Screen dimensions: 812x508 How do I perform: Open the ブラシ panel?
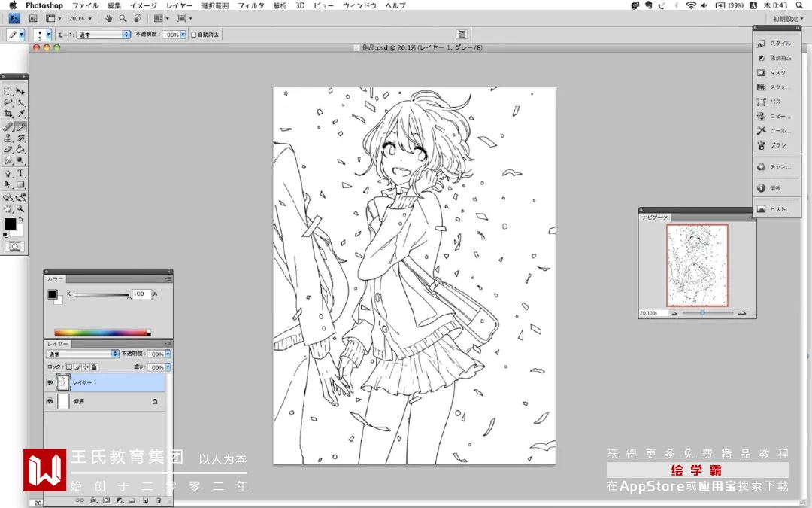tap(771, 145)
